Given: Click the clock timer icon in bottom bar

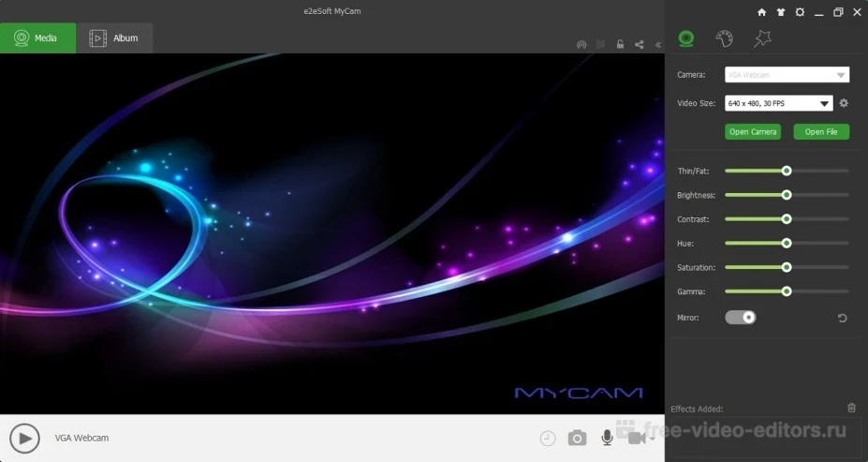Looking at the screenshot, I should (x=548, y=439).
